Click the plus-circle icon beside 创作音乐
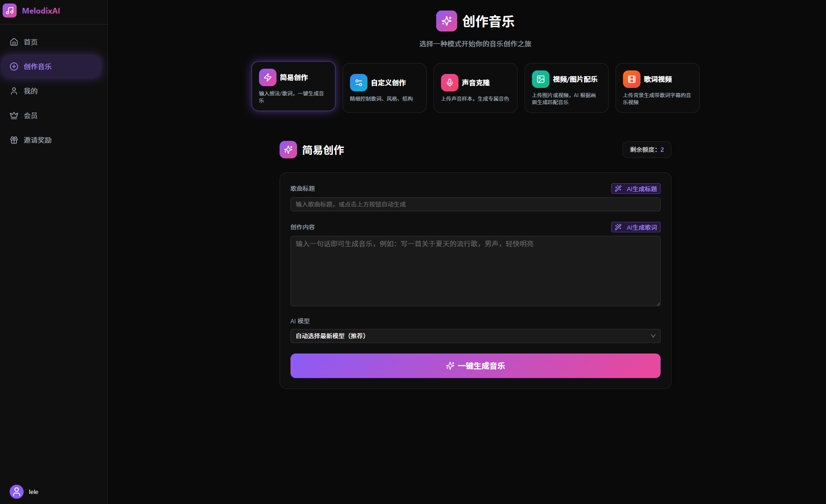826x504 pixels. 14,66
